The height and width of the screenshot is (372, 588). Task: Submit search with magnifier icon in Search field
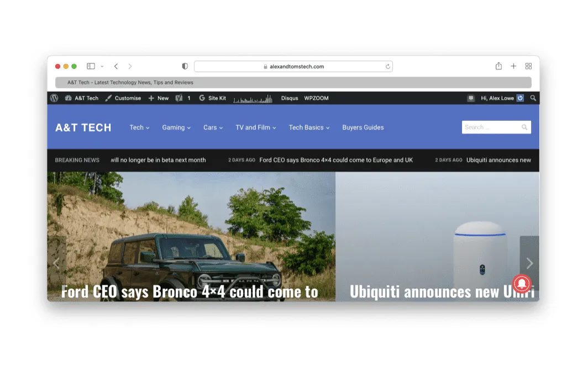coord(524,127)
